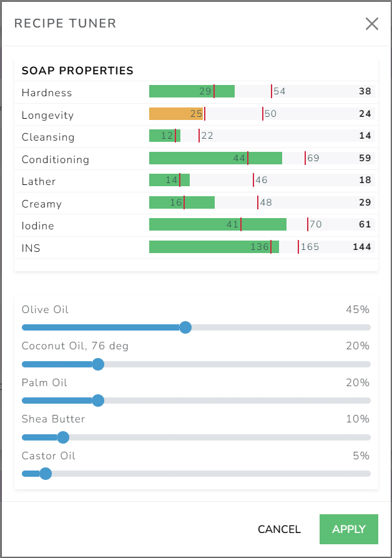
Task: Select the orange Longevity property bar
Action: click(175, 114)
